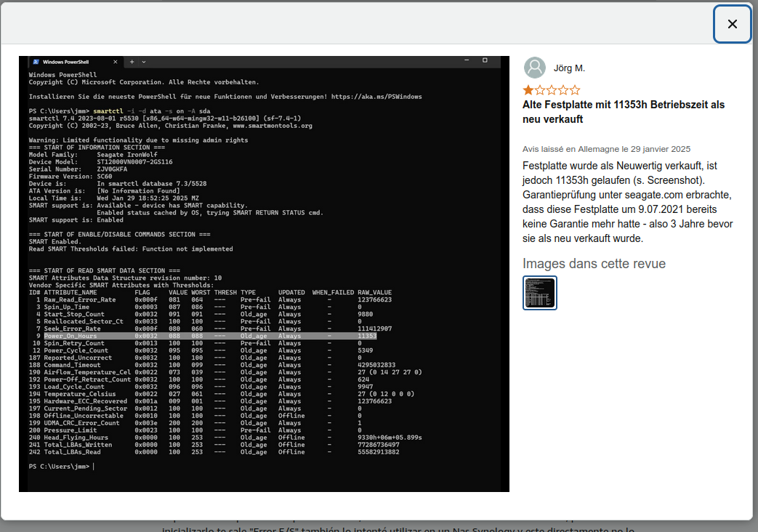Click the review body text starting "Festplatte wurde"

pyautogui.click(x=627, y=202)
